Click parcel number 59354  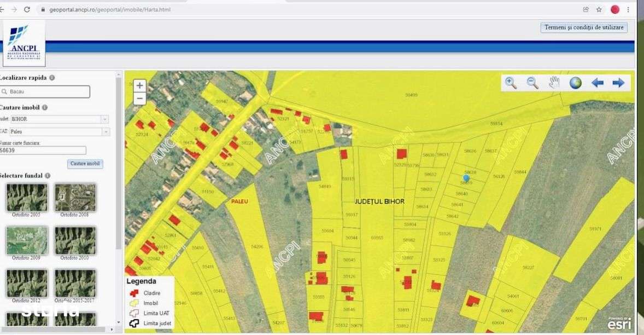[496, 124]
